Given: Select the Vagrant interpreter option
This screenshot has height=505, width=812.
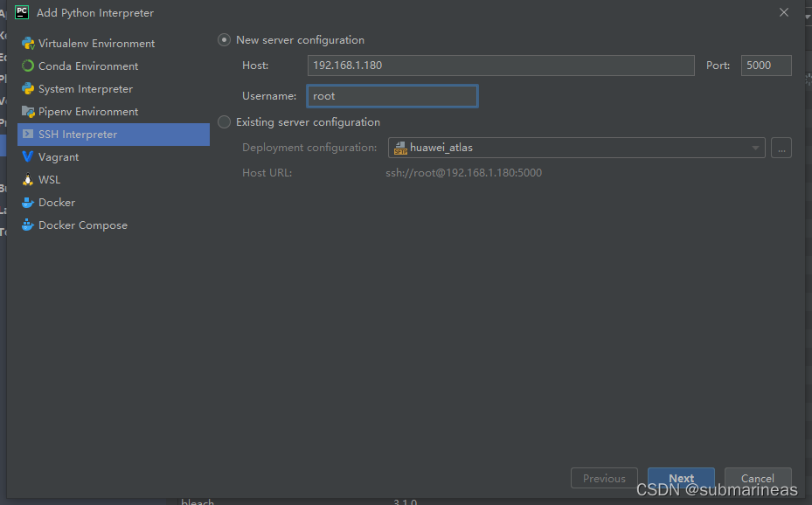Looking at the screenshot, I should [x=114, y=156].
